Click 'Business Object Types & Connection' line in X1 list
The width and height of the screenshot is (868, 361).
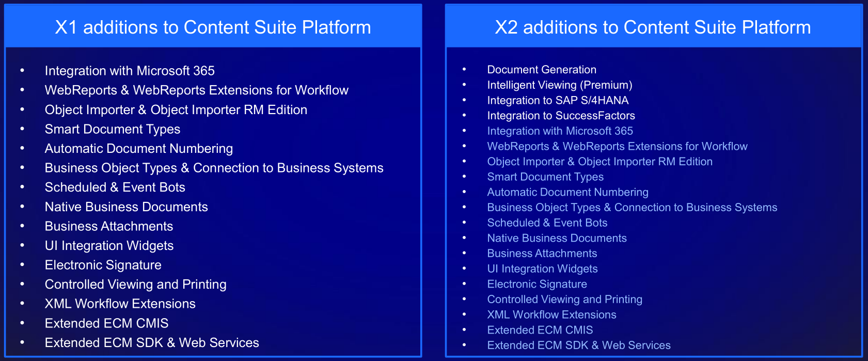point(214,168)
